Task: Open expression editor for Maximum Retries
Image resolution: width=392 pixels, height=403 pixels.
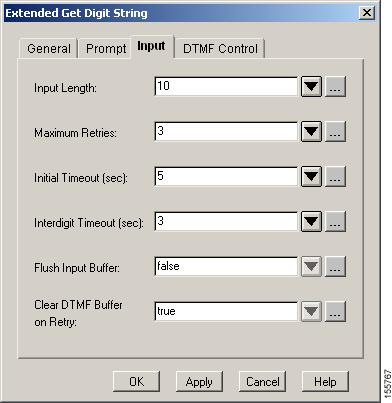Action: pyautogui.click(x=335, y=132)
